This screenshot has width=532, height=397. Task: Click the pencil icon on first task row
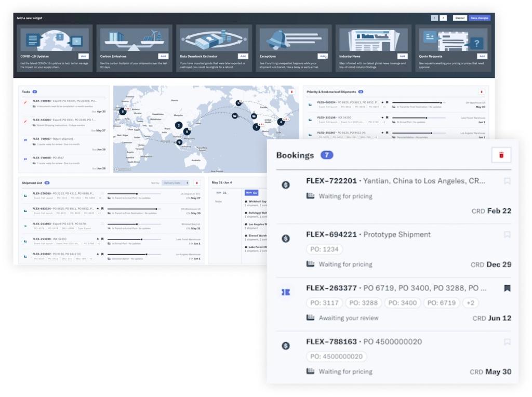pos(25,102)
